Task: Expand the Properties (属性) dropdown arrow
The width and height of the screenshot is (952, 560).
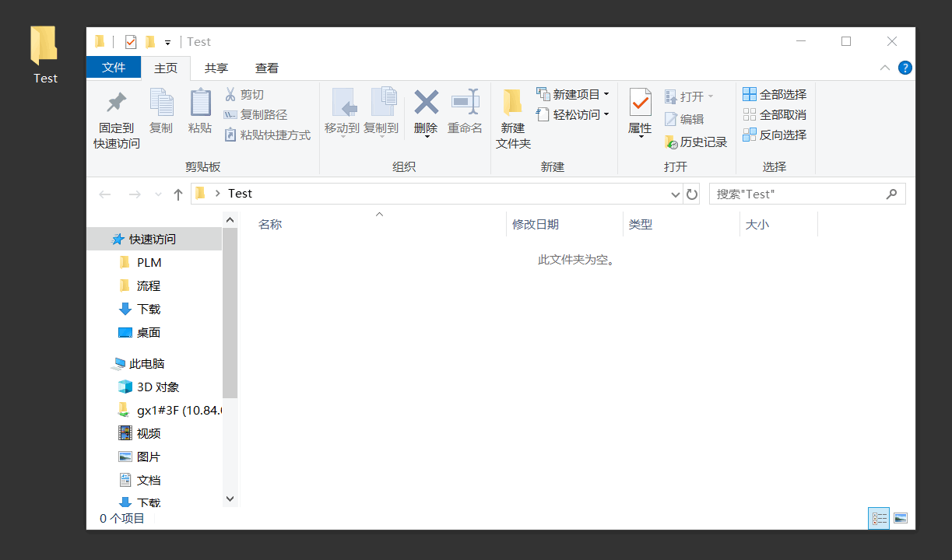Action: [640, 137]
